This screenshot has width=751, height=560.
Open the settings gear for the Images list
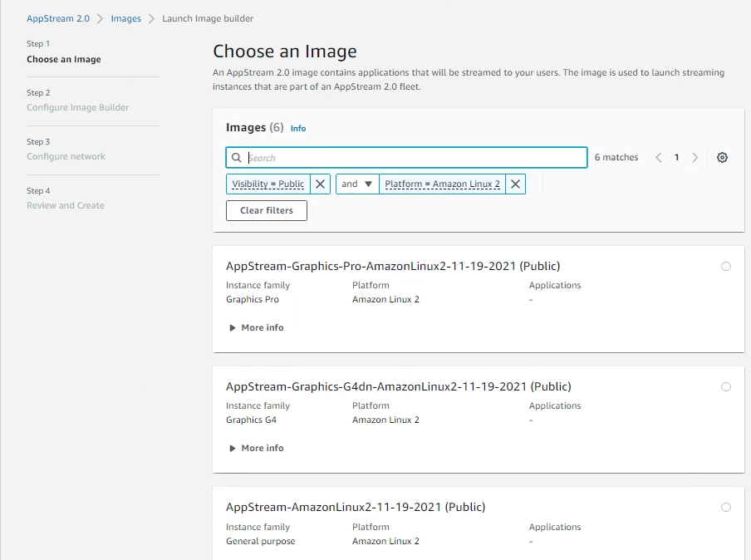coord(722,157)
